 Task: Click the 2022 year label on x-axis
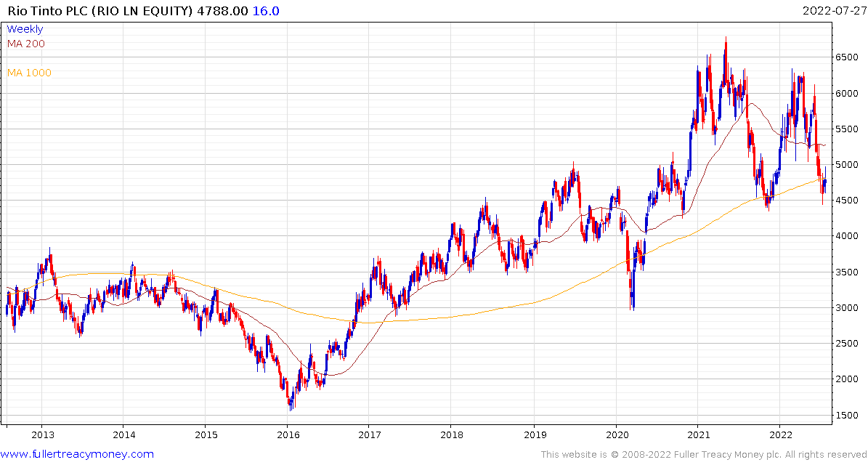(x=779, y=434)
